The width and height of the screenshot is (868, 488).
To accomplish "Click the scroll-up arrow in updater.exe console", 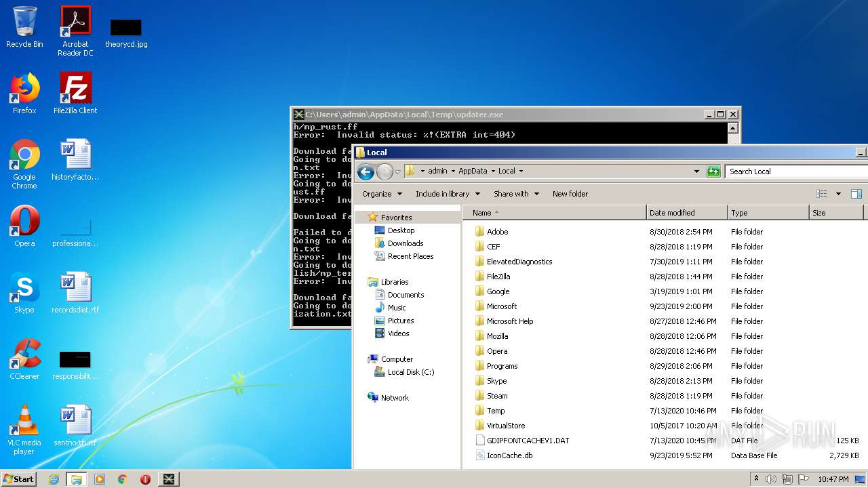I will tap(732, 128).
